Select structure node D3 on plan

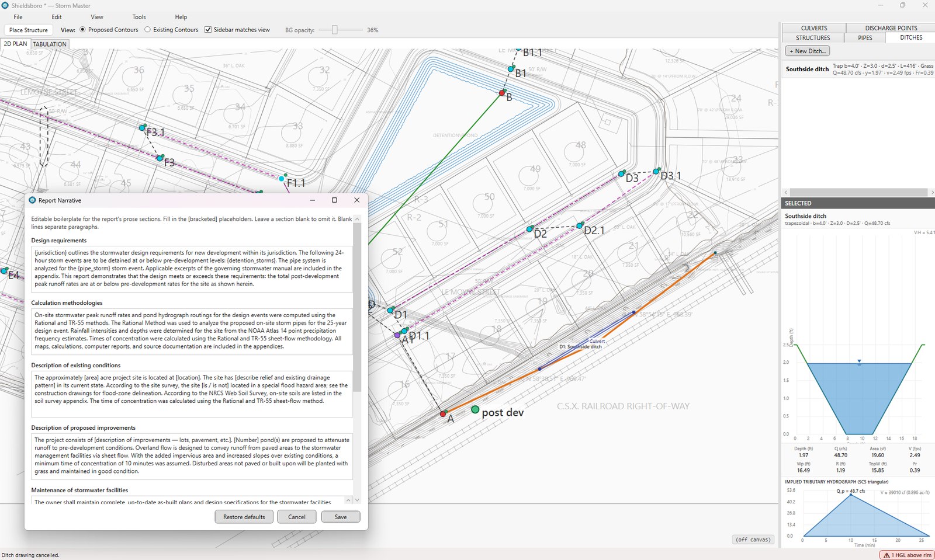[x=622, y=174]
